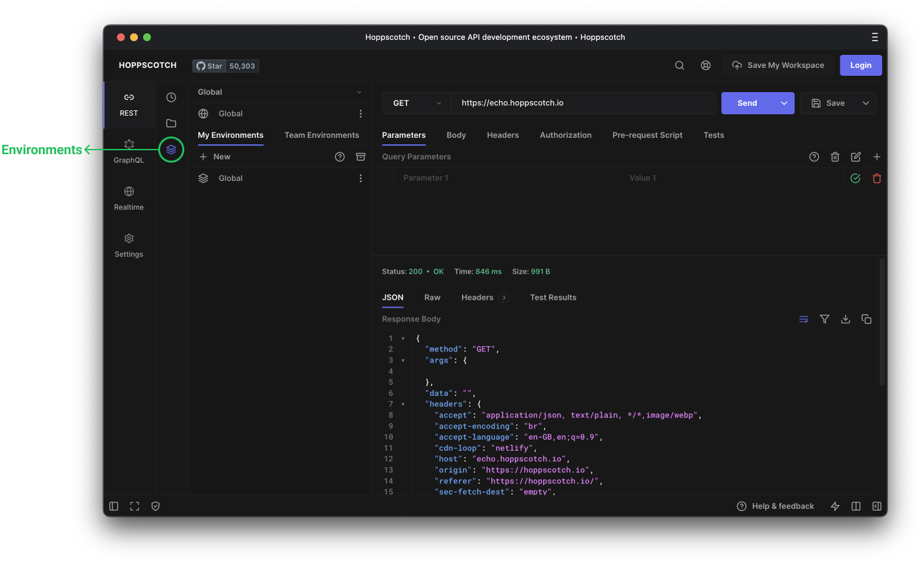Image resolution: width=924 pixels, height=565 pixels.
Task: Expand the Global environment selector
Action: (x=279, y=92)
